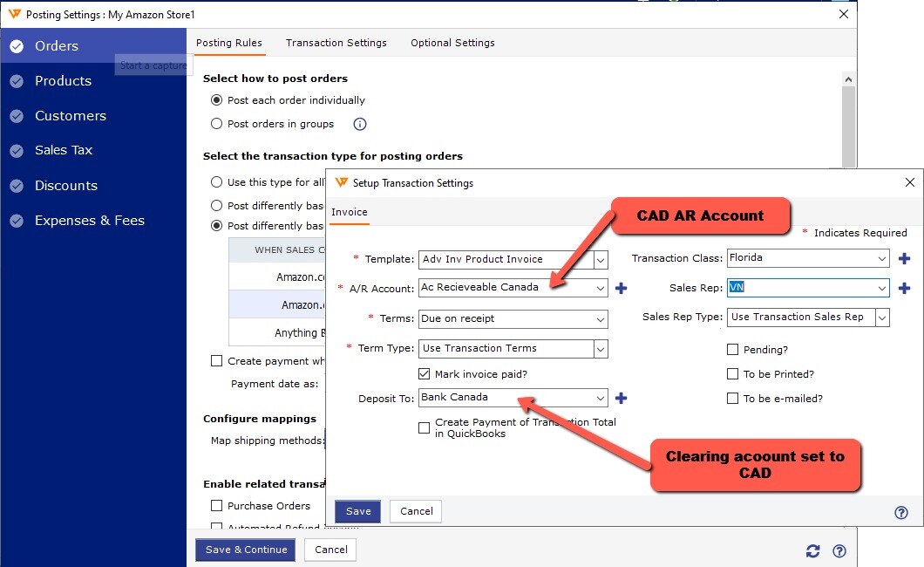Click Orders checkmark icon in sidebar

coord(17,46)
